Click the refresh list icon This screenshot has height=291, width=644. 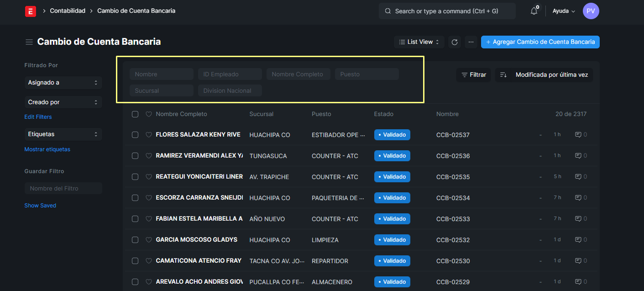(454, 42)
